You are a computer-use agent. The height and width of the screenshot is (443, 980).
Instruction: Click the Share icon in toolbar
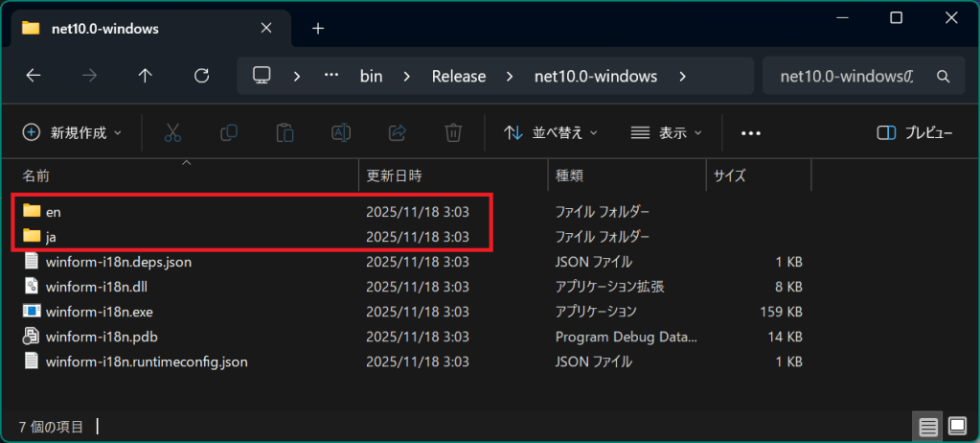[398, 132]
